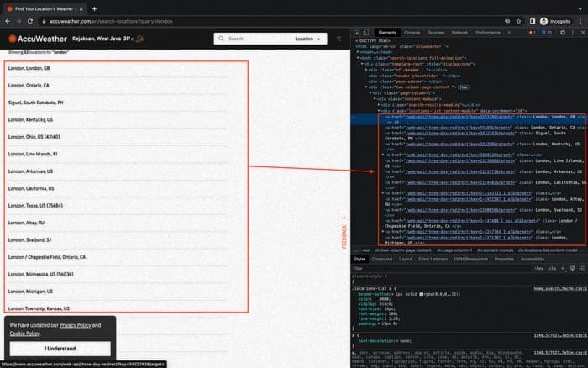Open the Privacy Policy link
Screen dimensions: 588x368
point(75,325)
